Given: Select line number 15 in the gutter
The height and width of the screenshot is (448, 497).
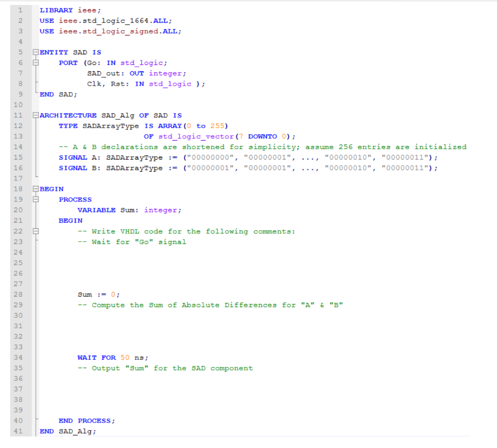Looking at the screenshot, I should 18,157.
